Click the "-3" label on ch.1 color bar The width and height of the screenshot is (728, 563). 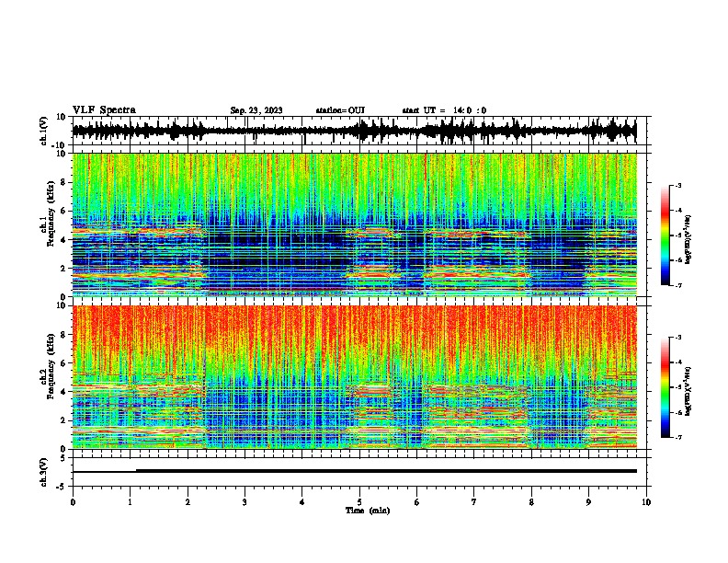click(678, 185)
